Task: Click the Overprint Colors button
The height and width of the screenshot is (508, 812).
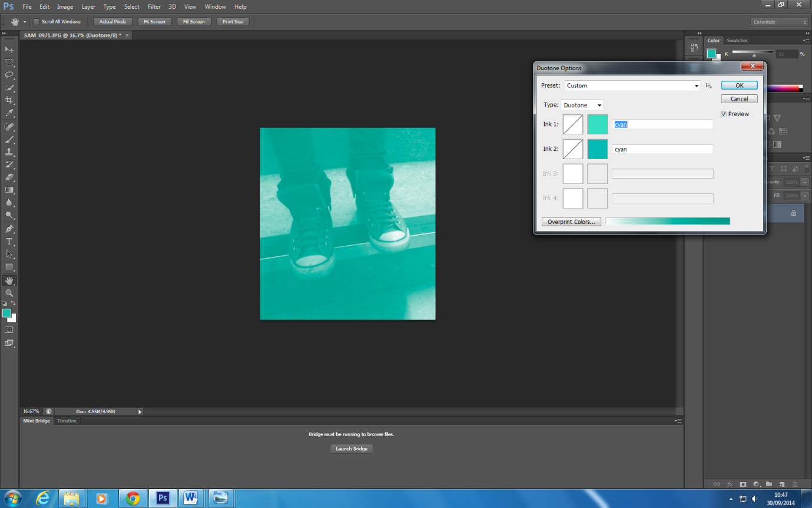Action: (x=571, y=222)
